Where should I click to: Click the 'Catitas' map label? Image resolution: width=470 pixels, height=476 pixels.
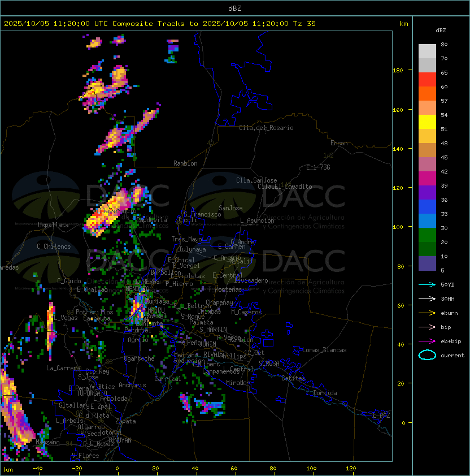[x=293, y=378]
